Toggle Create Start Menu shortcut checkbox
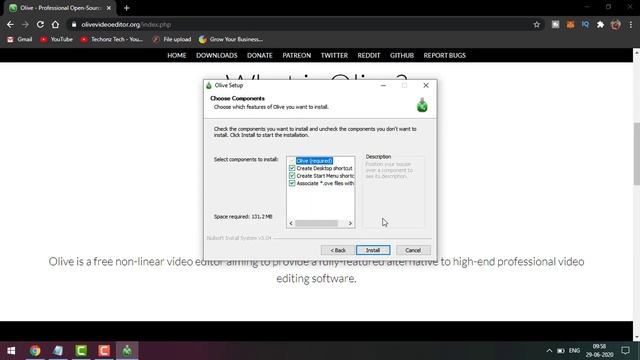 tap(292, 176)
